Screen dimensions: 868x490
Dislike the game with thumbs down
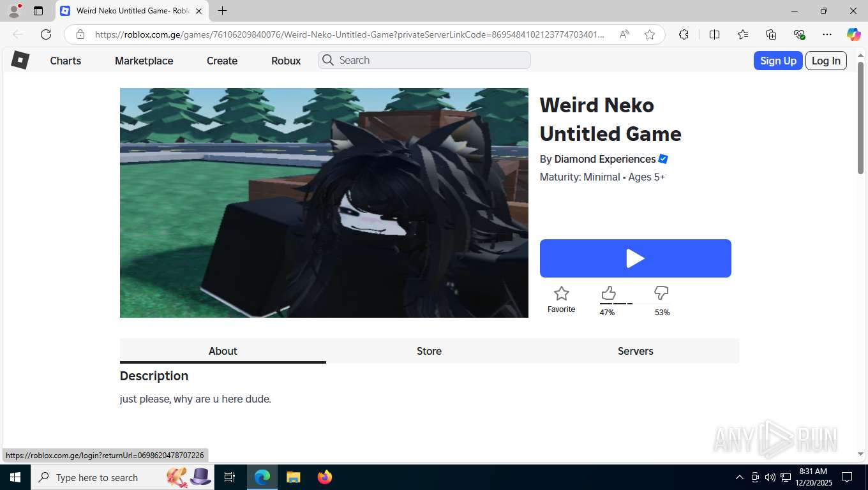point(661,293)
